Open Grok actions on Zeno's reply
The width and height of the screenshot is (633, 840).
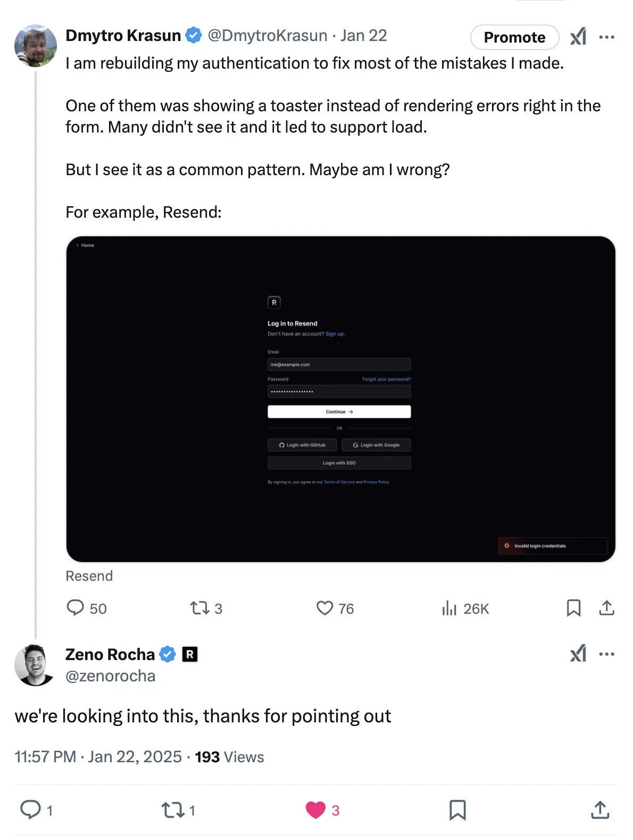click(x=578, y=654)
